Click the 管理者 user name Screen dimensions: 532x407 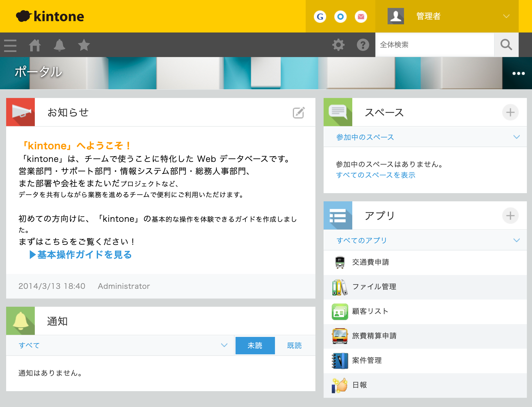coord(428,16)
